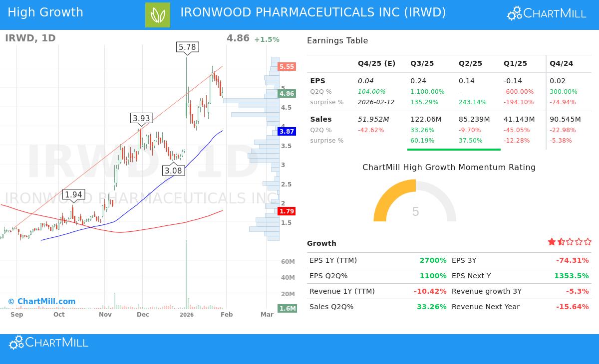The width and height of the screenshot is (599, 364).
Task: Click the copyright icon beside ChartMill.com
Action: [x=11, y=301]
